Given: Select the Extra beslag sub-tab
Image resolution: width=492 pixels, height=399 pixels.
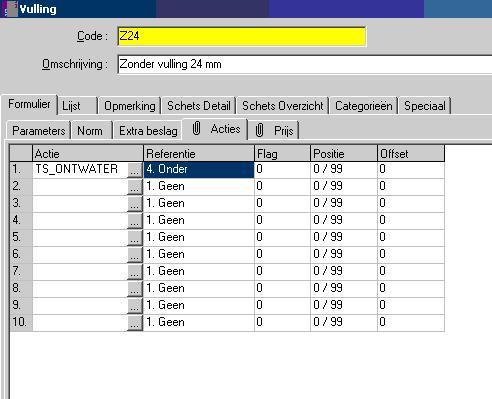Looking at the screenshot, I should 148,131.
